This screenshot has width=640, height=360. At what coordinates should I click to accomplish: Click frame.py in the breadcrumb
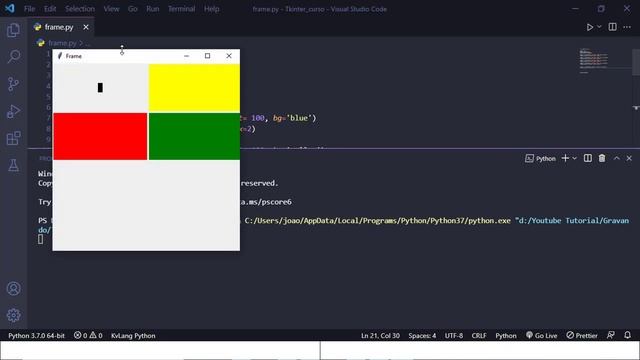click(x=62, y=43)
